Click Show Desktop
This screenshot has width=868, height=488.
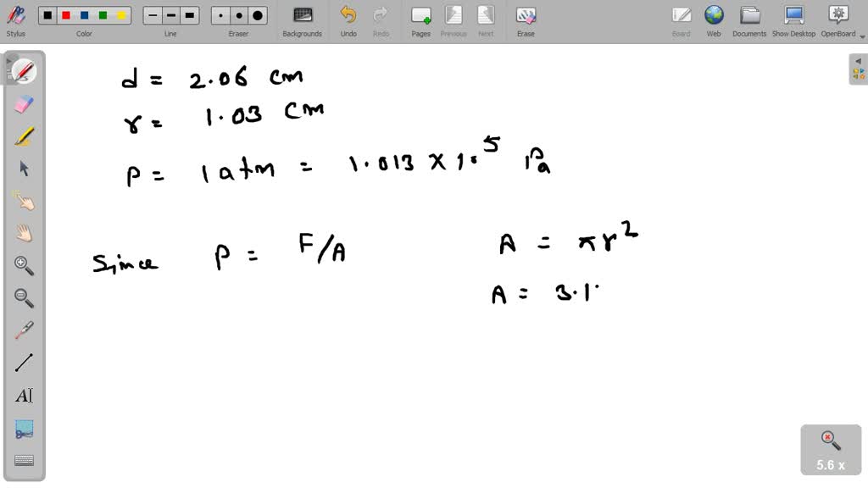coord(793,21)
